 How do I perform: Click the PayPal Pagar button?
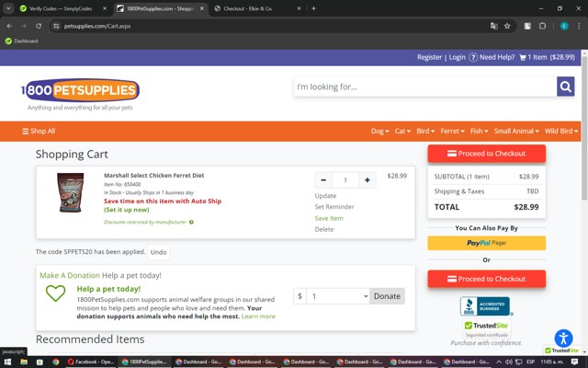[486, 243]
